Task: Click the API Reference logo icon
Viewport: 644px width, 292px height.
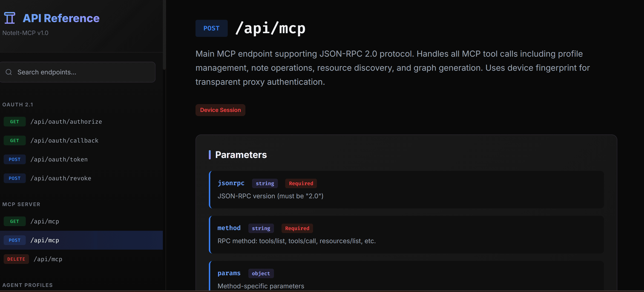Action: (x=9, y=18)
